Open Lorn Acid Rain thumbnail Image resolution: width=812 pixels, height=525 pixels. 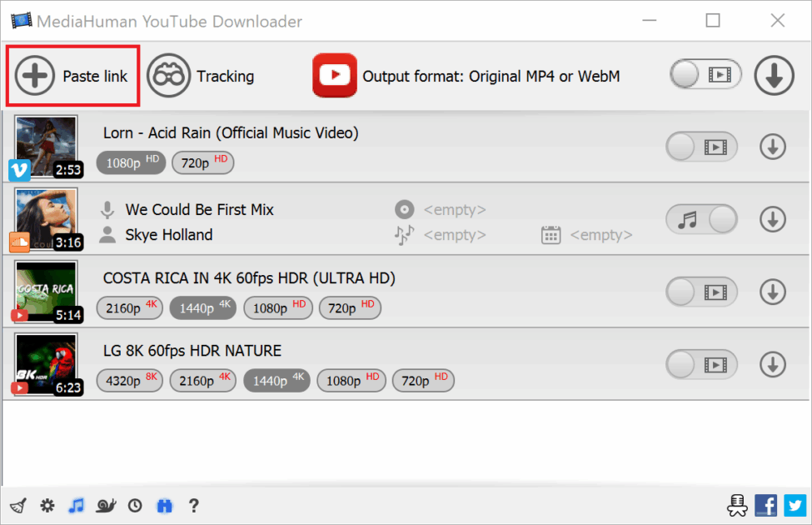pyautogui.click(x=46, y=146)
